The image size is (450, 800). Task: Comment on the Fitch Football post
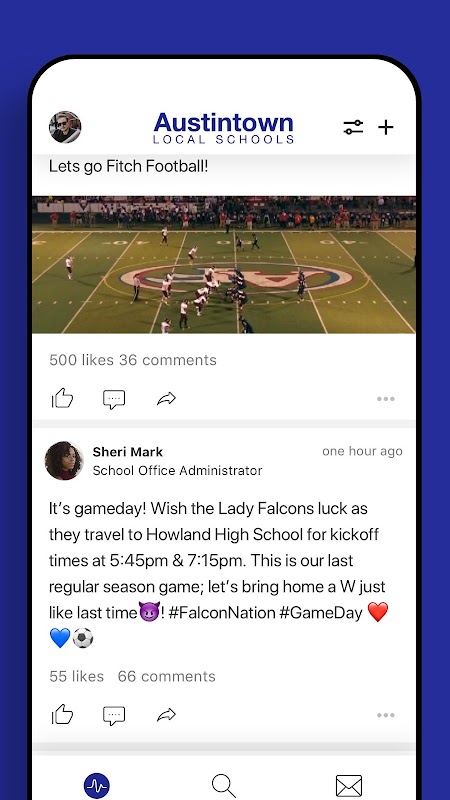click(114, 399)
